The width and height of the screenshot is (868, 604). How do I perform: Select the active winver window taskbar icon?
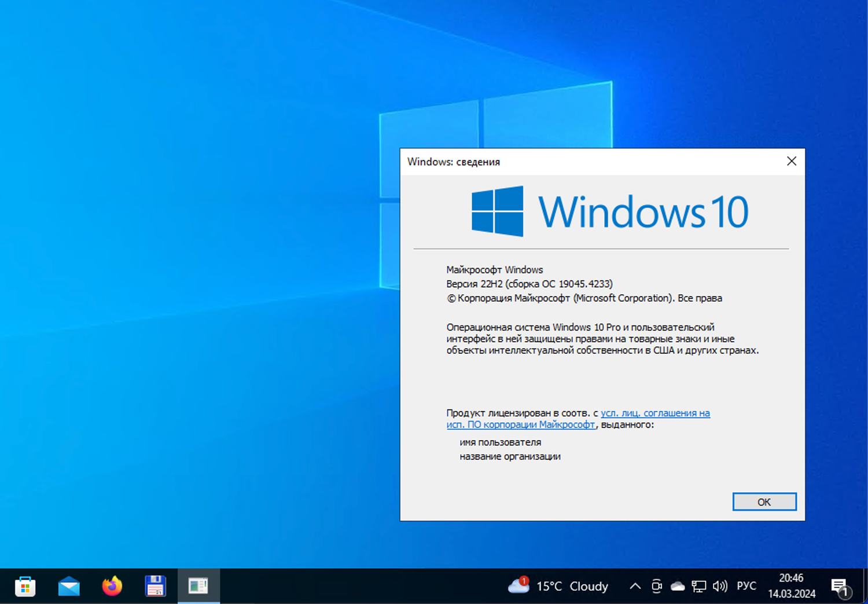[x=198, y=586]
